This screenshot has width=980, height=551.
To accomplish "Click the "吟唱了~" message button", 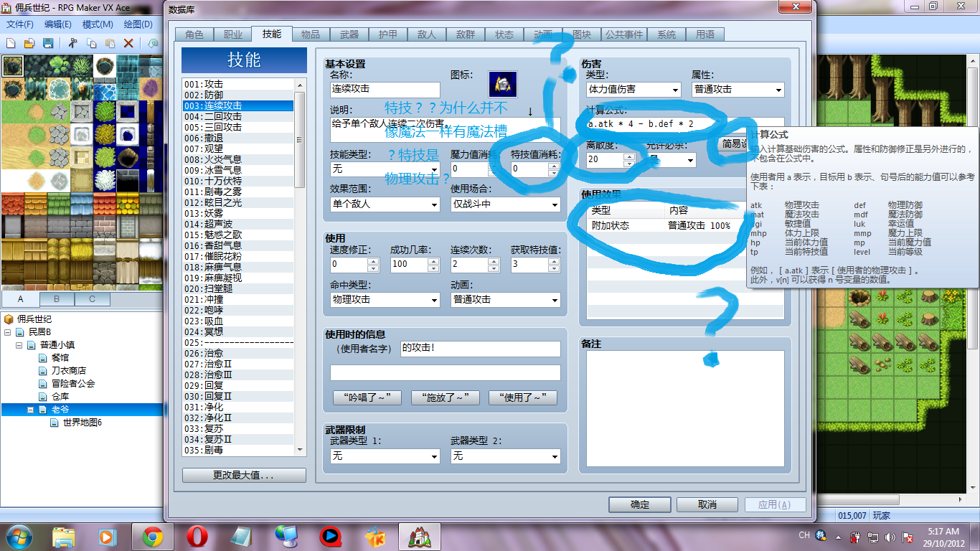I will [x=368, y=397].
